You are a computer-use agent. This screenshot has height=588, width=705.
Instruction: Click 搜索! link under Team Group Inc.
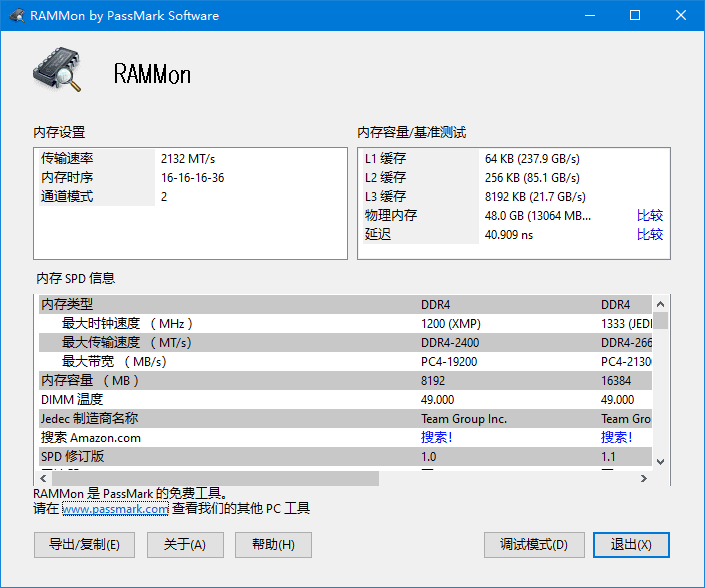point(436,437)
